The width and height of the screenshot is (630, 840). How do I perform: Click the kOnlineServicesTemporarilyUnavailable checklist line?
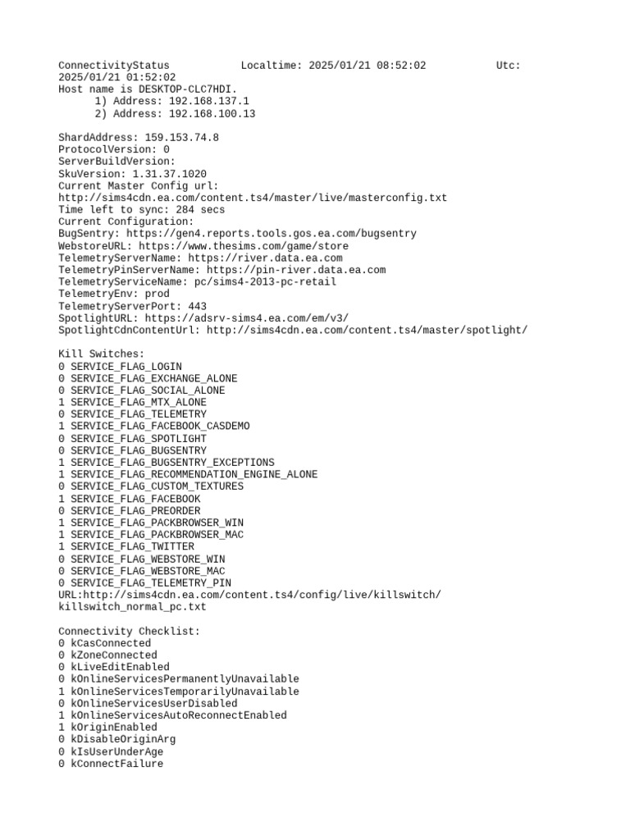coord(179,692)
